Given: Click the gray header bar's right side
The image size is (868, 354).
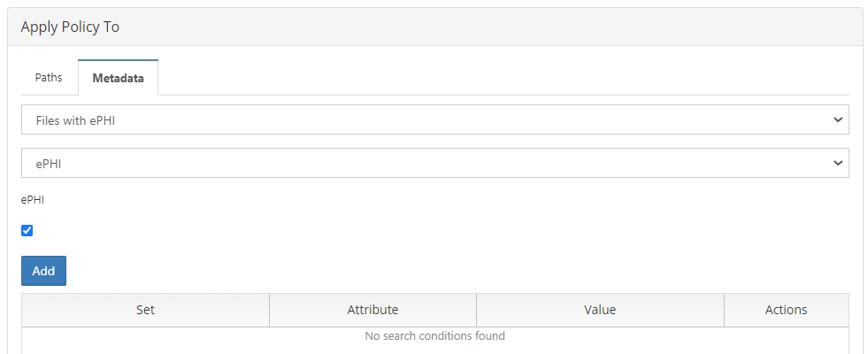Looking at the screenshot, I should [x=708, y=27].
